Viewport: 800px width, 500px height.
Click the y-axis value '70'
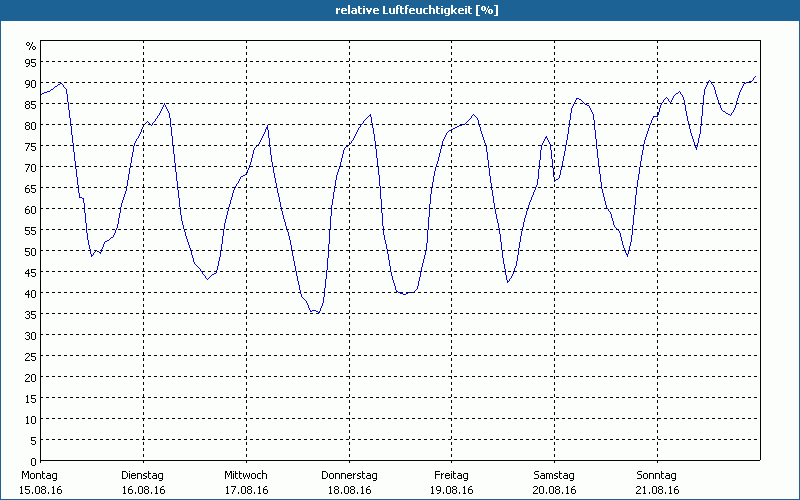point(31,167)
